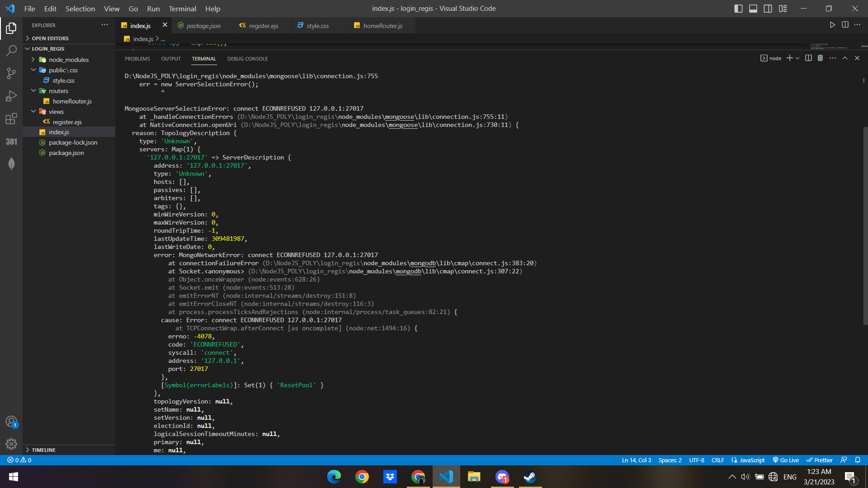
Task: Open the MongoDB leaf icon view
Action: 11,164
